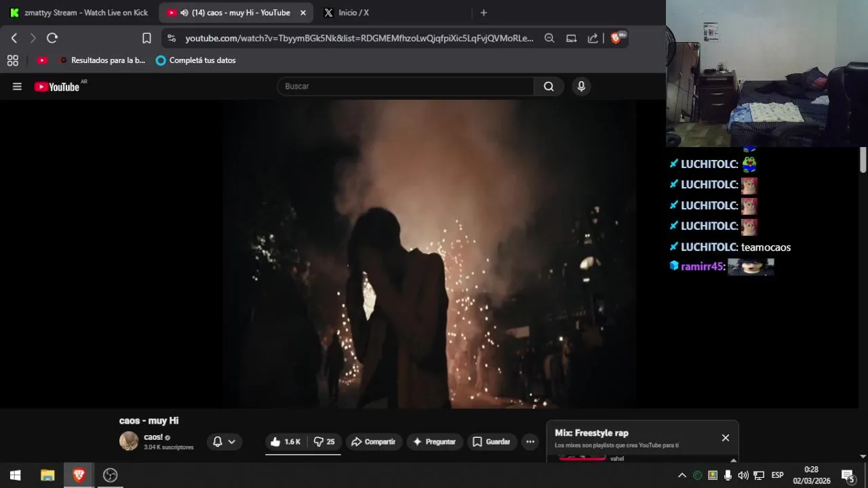Click the video player showing fireworks
Viewport: 868px width, 488px height.
coord(429,254)
